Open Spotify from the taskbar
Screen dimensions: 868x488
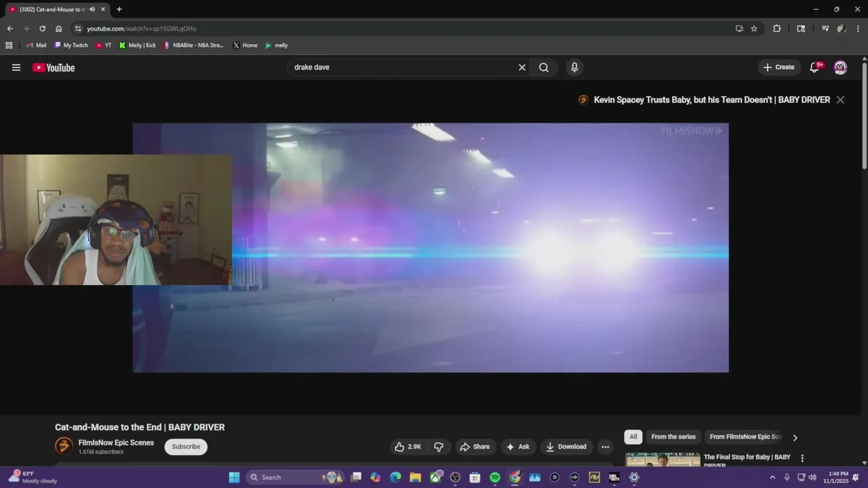click(495, 477)
